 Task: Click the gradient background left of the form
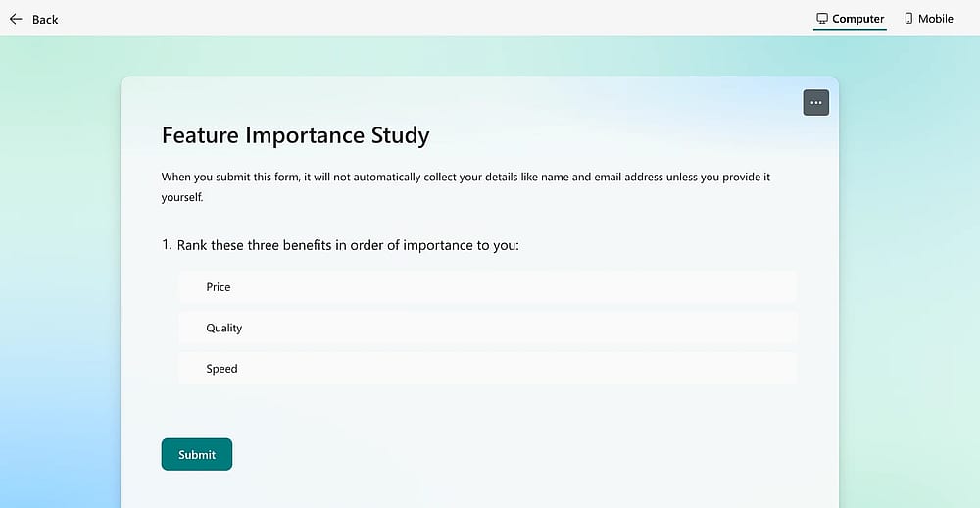60,281
